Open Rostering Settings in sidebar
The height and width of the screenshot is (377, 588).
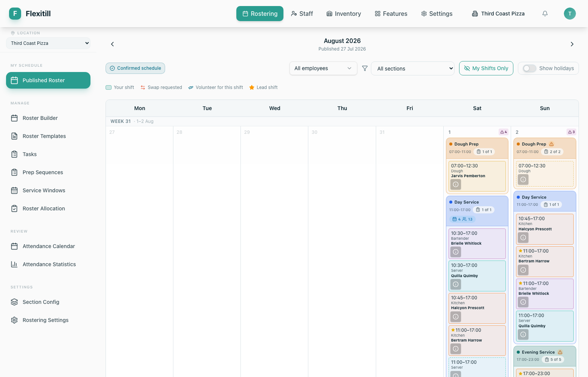[x=48, y=320]
